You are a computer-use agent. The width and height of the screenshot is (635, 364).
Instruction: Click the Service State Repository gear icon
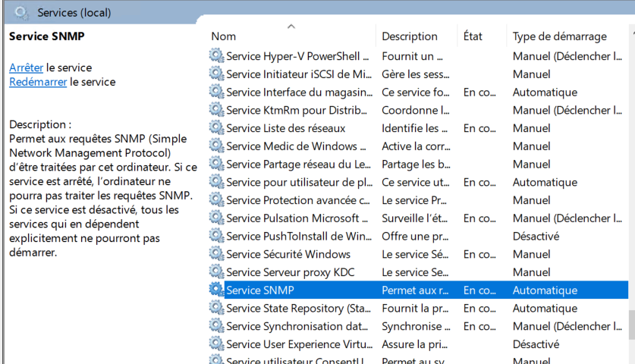tap(216, 309)
